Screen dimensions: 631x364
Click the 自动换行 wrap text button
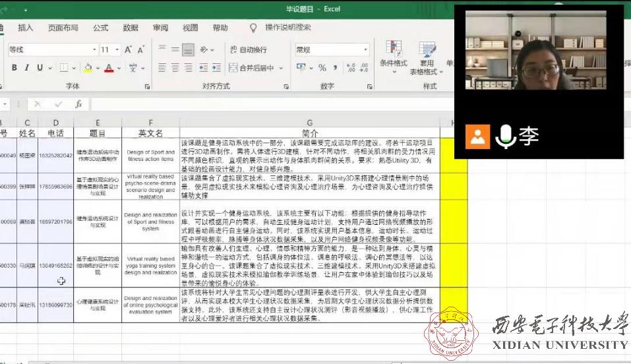pyautogui.click(x=248, y=50)
